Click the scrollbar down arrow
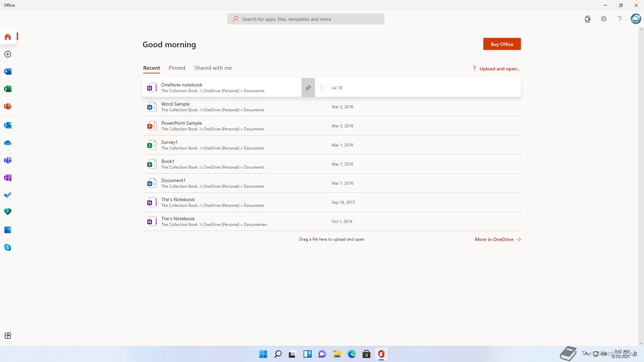This screenshot has height=362, width=644. coord(641,343)
